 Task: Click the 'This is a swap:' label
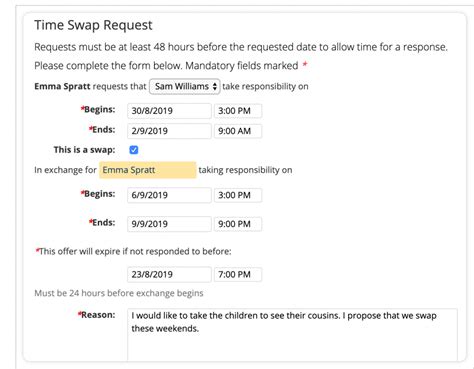[x=84, y=150]
